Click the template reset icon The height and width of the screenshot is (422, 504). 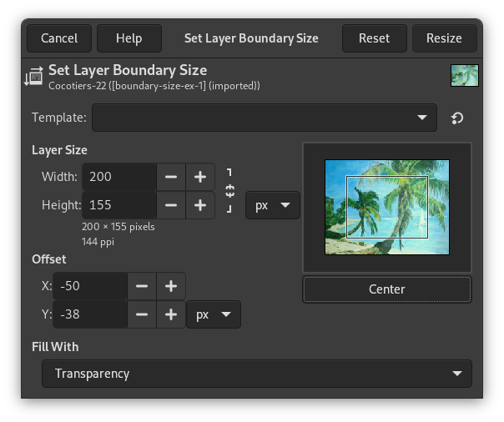(x=457, y=118)
